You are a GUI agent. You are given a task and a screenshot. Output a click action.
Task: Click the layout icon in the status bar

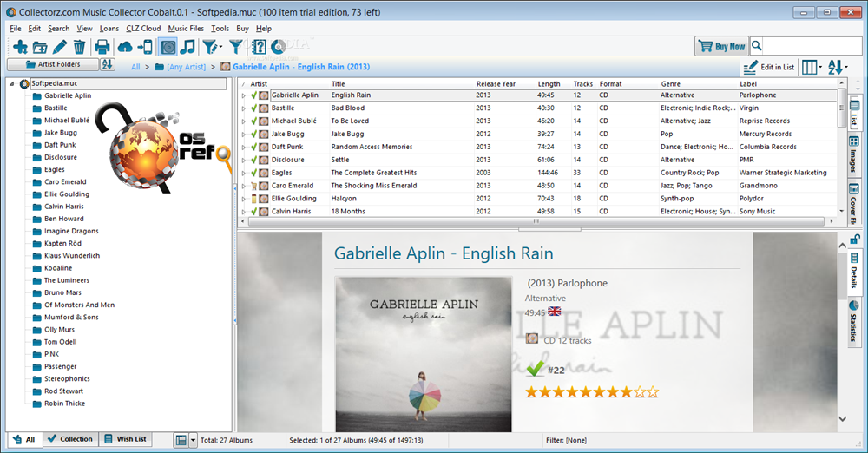click(x=181, y=440)
